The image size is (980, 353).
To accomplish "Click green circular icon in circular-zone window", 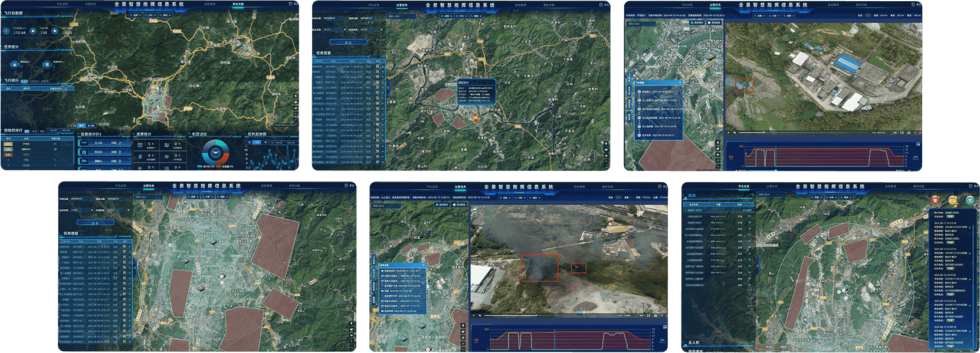I will 969,200.
